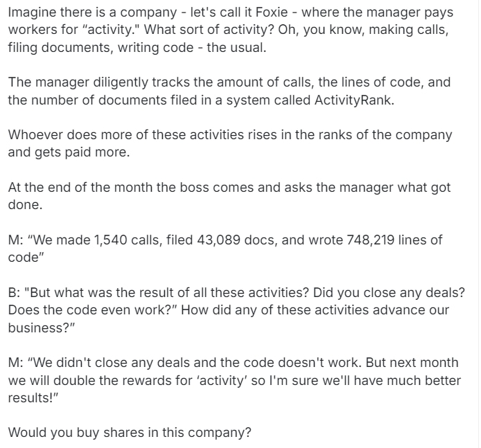Click the number "43,089" in the text
The image size is (481, 448).
(218, 240)
